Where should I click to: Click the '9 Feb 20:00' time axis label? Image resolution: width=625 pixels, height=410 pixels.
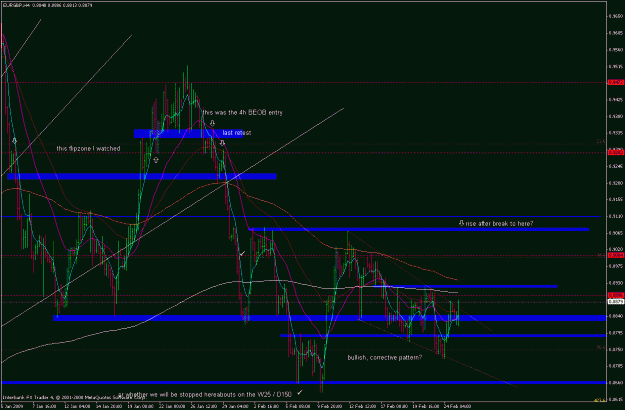click(x=330, y=406)
